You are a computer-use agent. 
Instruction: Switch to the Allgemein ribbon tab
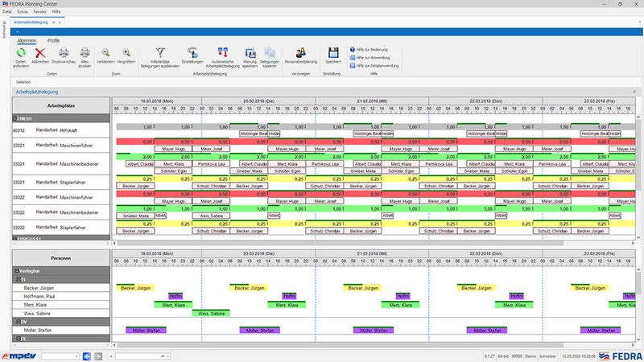click(27, 41)
